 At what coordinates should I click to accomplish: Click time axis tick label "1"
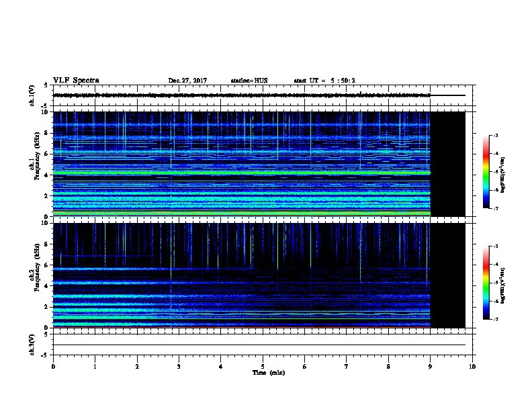coord(95,367)
